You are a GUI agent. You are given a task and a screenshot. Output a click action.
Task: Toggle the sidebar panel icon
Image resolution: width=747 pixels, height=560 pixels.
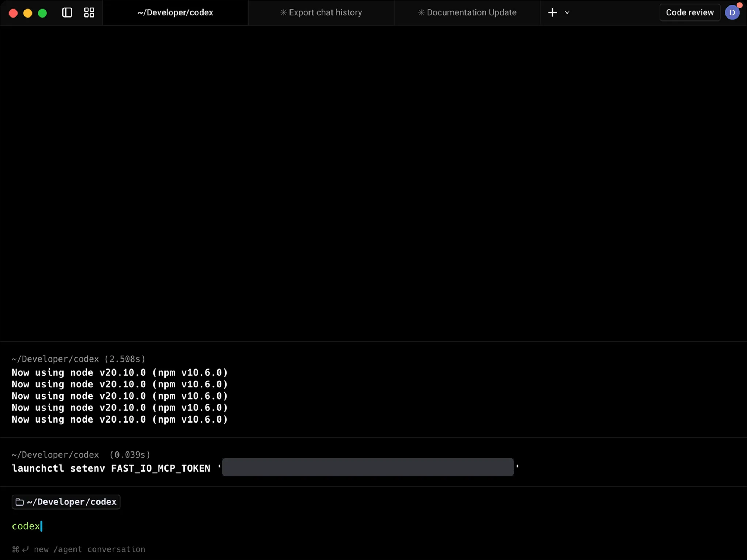[x=67, y=12]
